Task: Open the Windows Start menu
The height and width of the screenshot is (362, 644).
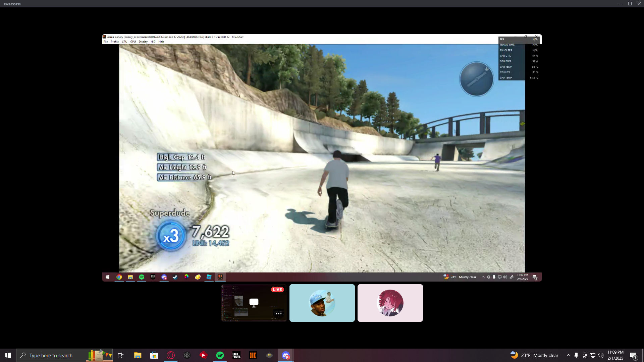Action: [8, 355]
